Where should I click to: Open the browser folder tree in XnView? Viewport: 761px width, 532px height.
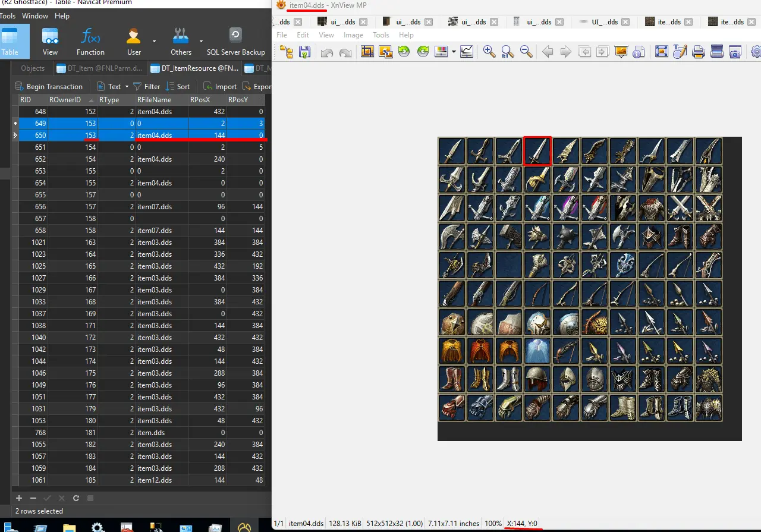tap(287, 52)
